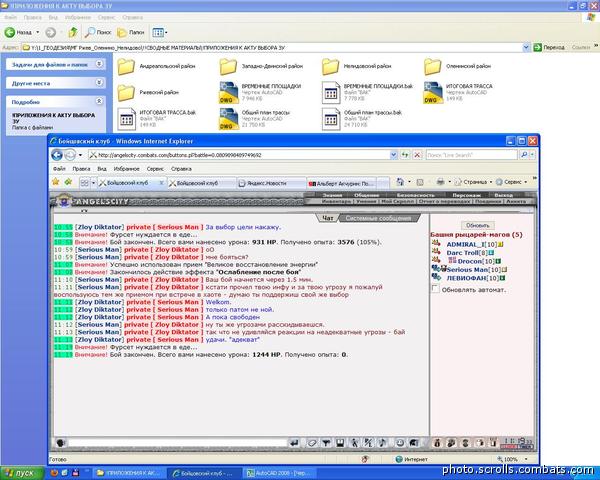Image resolution: width=600 pixels, height=480 pixels.
Task: Click the info icon next to ЛЕВИОФАН
Action: pyautogui.click(x=502, y=278)
